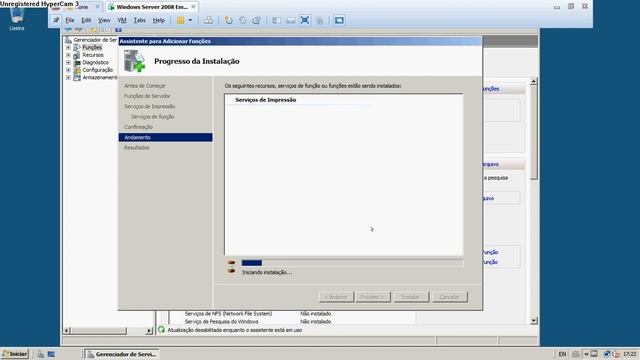Viewport: 640px width, 360px height.
Task: Click the Funções de Servidor wizard step
Action: [147, 96]
